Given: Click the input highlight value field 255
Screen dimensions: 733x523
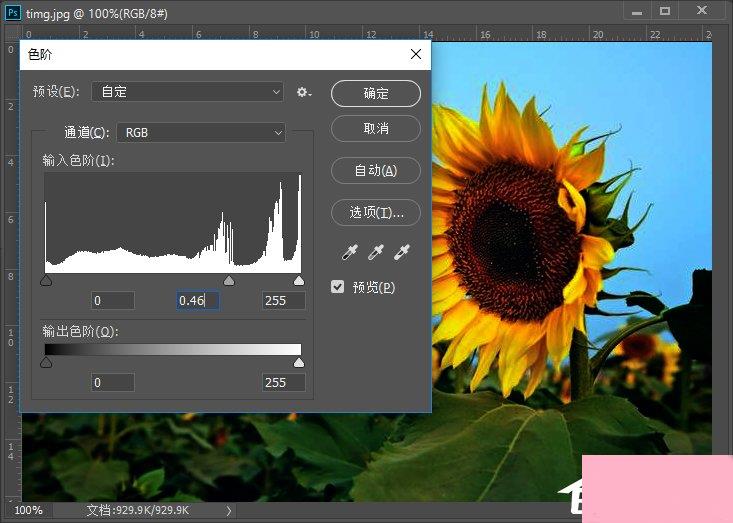Looking at the screenshot, I should 283,301.
